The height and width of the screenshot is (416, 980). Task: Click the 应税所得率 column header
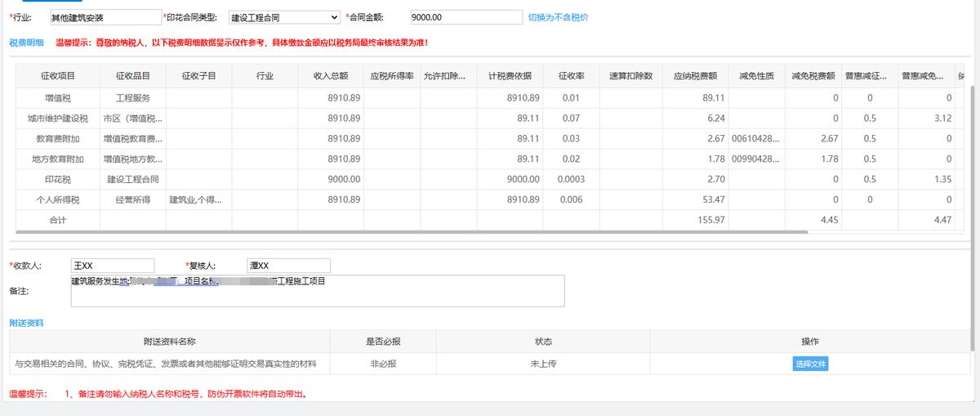(392, 76)
